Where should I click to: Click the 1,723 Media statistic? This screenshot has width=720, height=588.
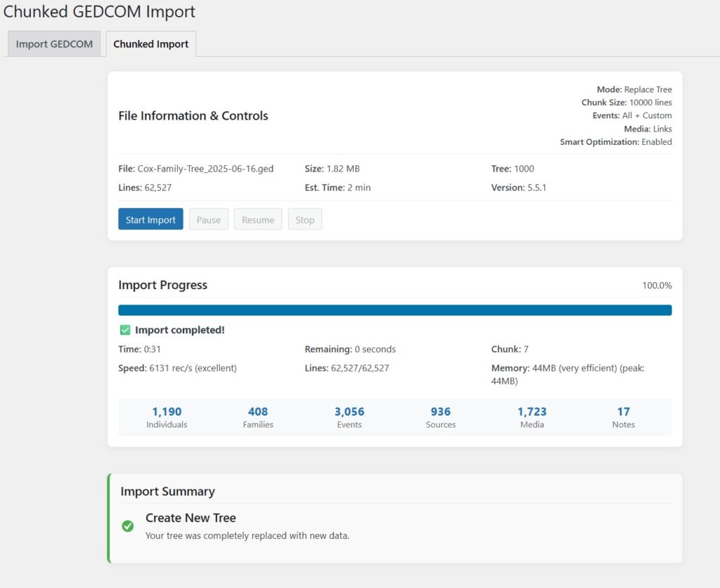point(532,411)
